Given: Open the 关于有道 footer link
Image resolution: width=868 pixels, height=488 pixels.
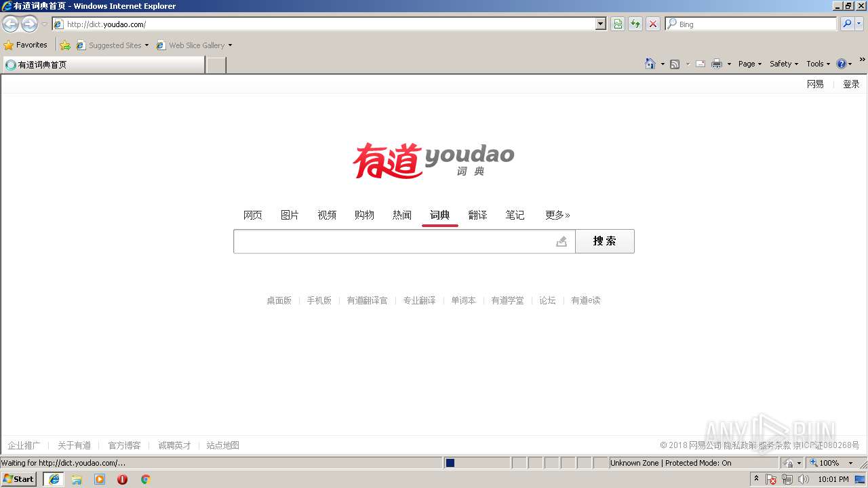Looking at the screenshot, I should (74, 445).
